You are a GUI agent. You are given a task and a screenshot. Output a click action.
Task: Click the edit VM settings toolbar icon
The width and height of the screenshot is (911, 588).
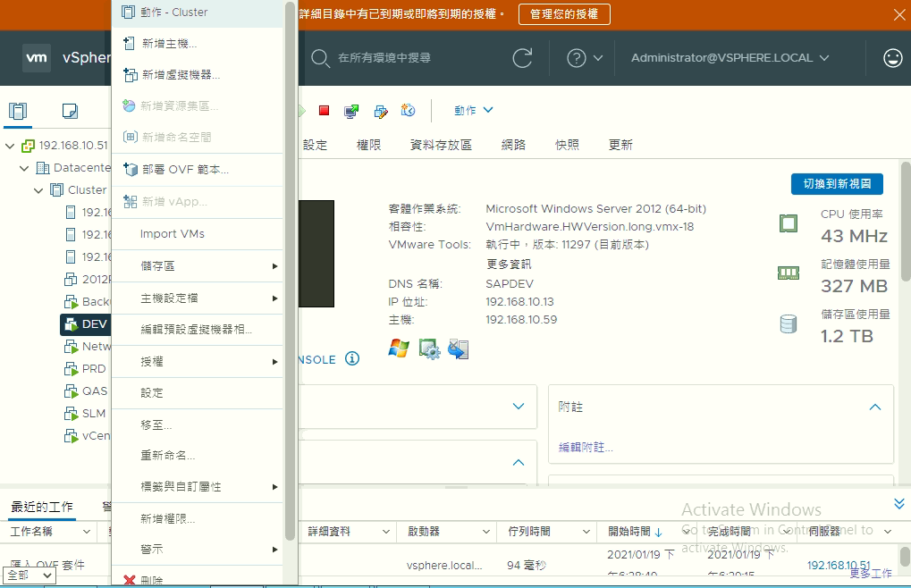tap(380, 111)
